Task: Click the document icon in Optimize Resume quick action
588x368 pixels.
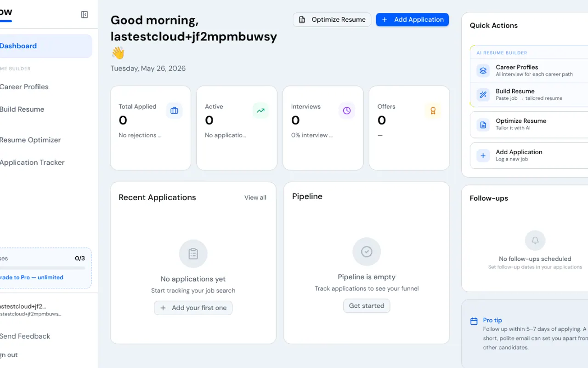Action: coord(483,125)
